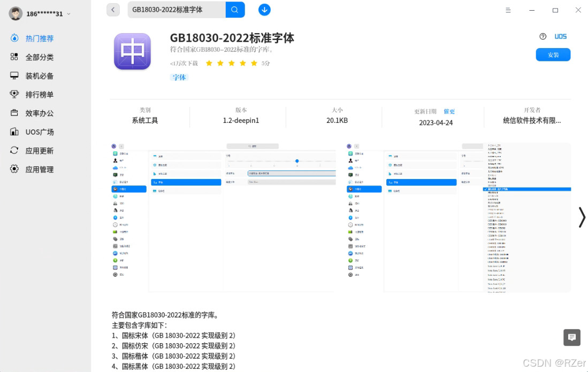
Task: Open the second app screenshot thumbnail
Action: coord(458,218)
